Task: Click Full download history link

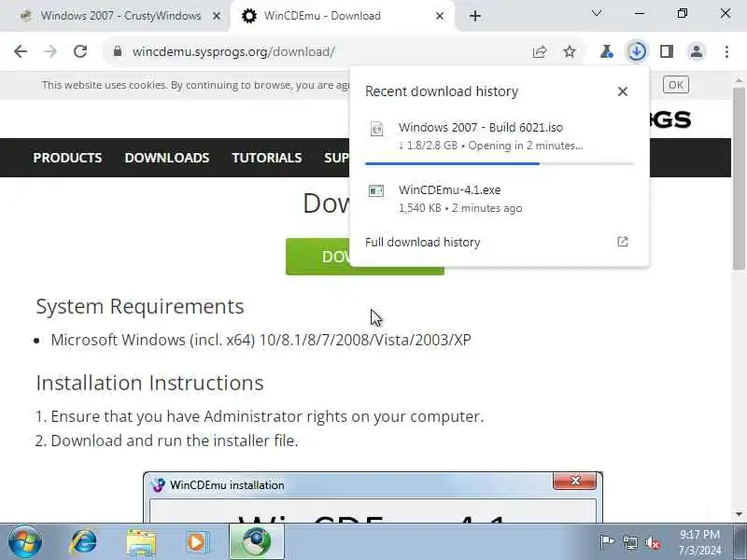Action: pyautogui.click(x=423, y=243)
